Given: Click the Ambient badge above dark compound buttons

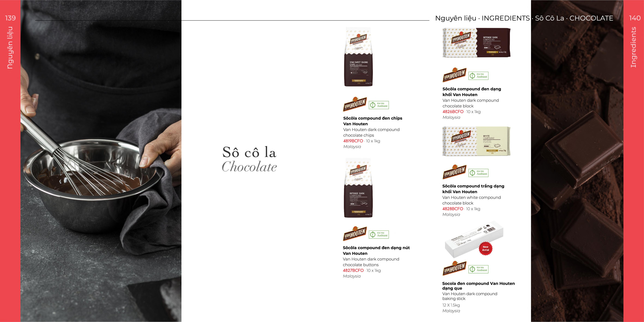Looking at the screenshot, I should coord(379,235).
